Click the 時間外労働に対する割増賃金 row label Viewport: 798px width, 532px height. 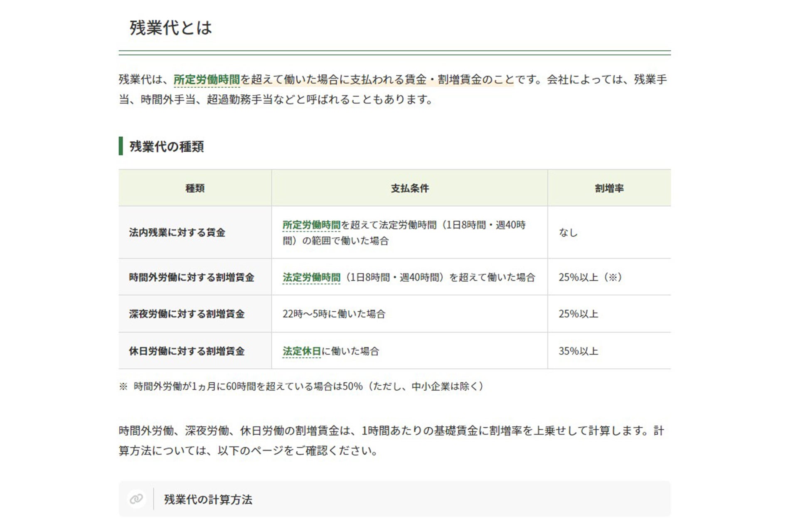tap(192, 277)
